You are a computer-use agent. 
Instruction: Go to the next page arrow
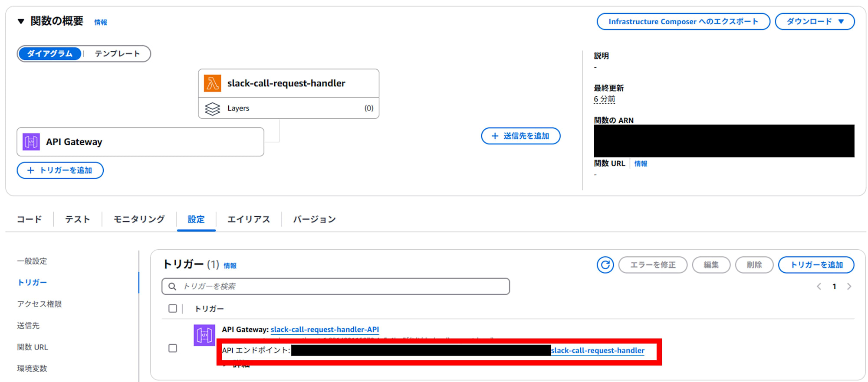[849, 287]
